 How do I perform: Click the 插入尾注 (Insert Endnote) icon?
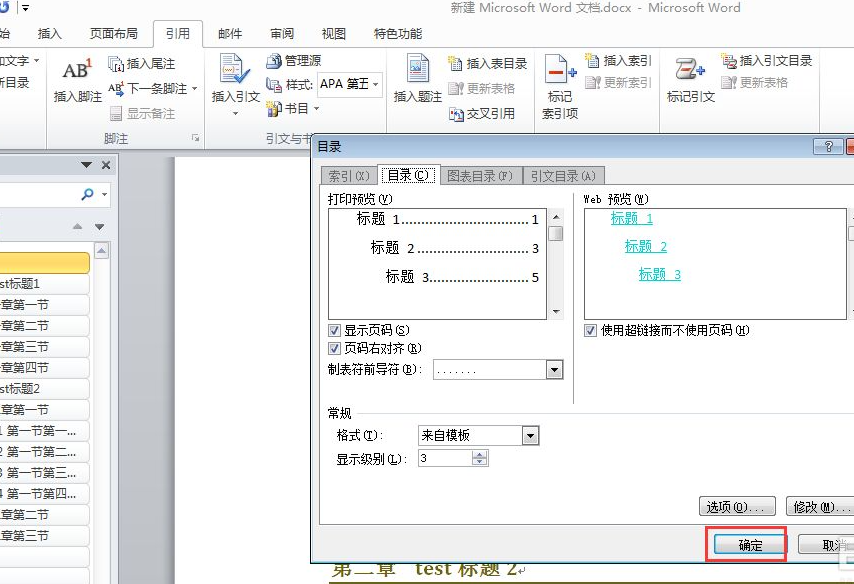(x=116, y=63)
